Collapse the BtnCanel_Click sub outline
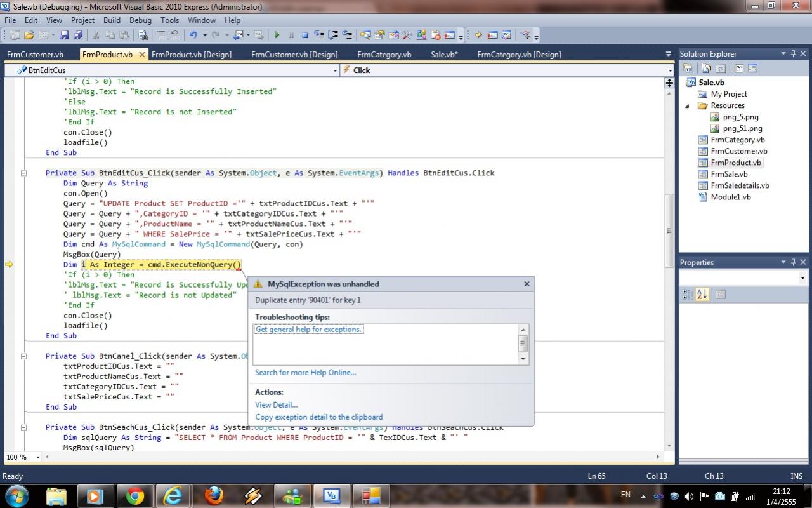The height and width of the screenshot is (508, 812). [24, 356]
